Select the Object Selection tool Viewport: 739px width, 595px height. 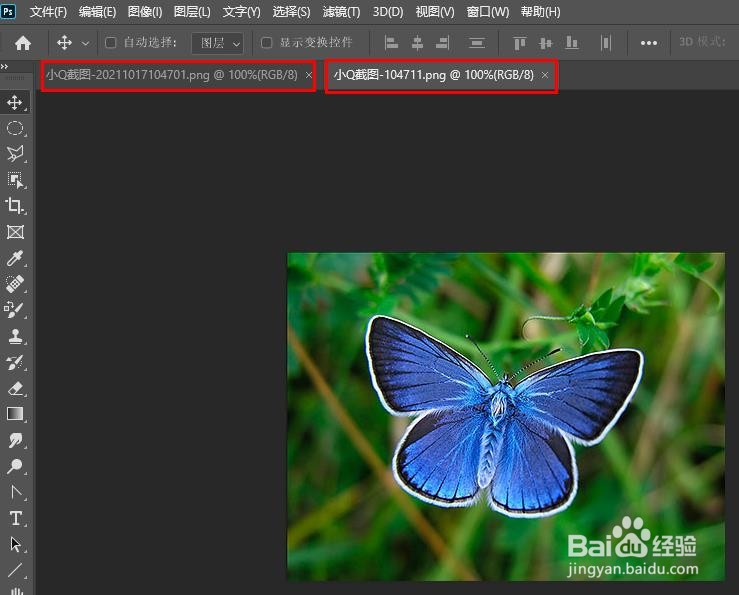[x=15, y=180]
